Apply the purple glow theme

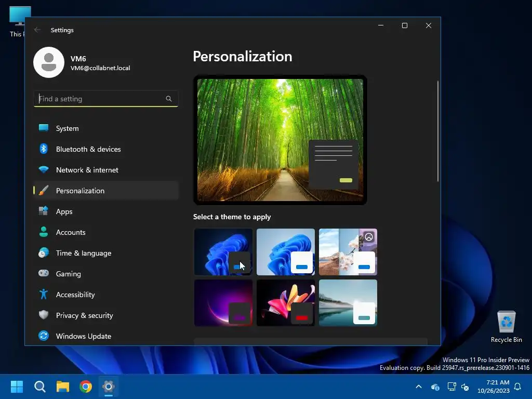pos(223,303)
